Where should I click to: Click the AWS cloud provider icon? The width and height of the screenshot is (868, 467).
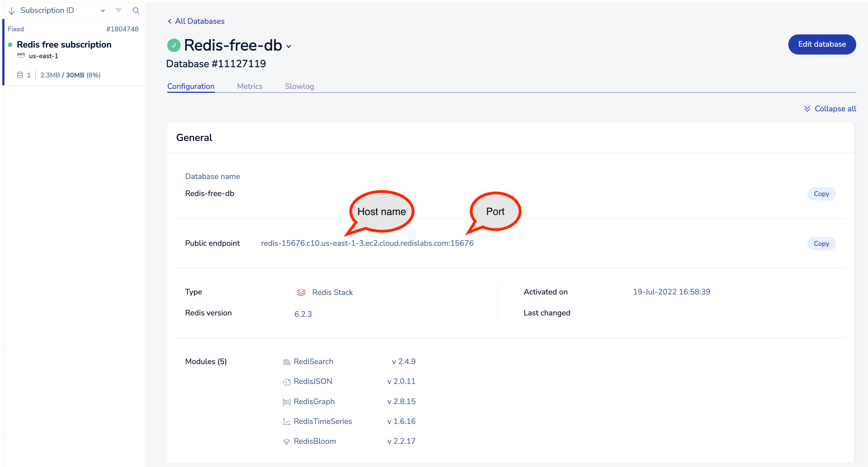(21, 56)
